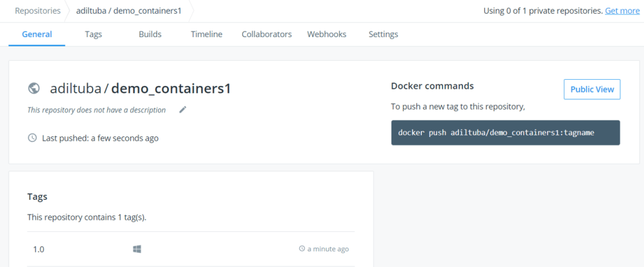Click the pencil edit description icon

[183, 109]
